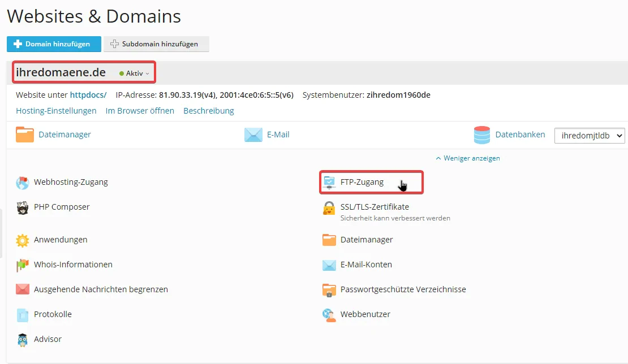Click the SSL/TLS-Zertifikate padlock icon
This screenshot has width=628, height=364.
[329, 208]
